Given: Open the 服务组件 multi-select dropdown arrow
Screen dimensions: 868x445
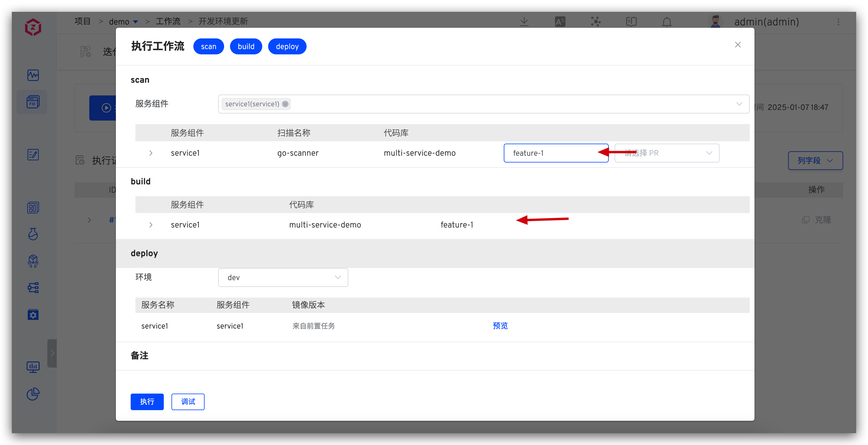Looking at the screenshot, I should [739, 104].
